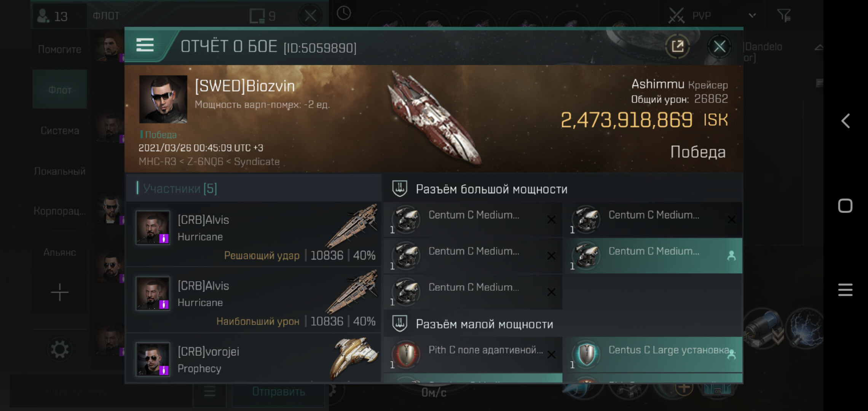Screen dimensions: 868x411
Task: Switch to Система chat tab
Action: pos(60,131)
